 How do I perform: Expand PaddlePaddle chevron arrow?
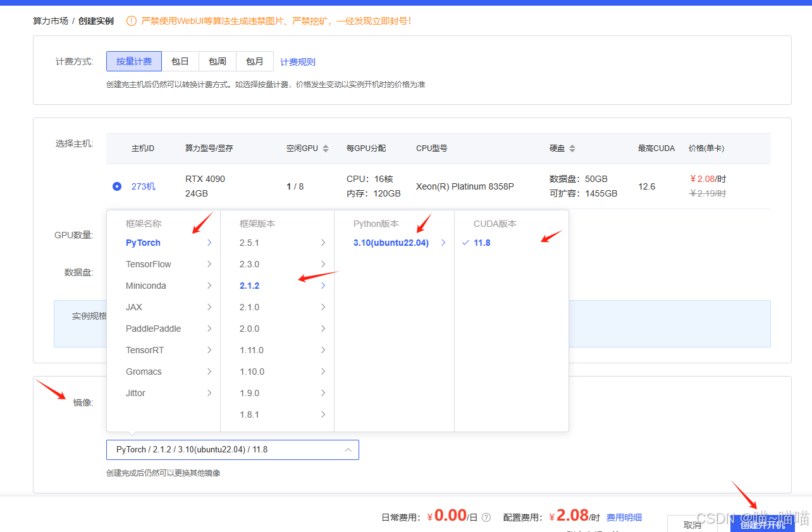(x=209, y=329)
